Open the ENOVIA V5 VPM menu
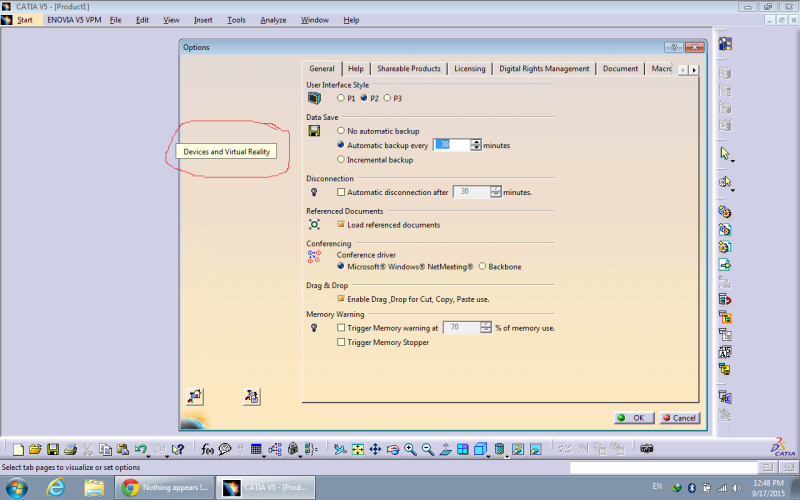The image size is (800, 500). [74, 20]
